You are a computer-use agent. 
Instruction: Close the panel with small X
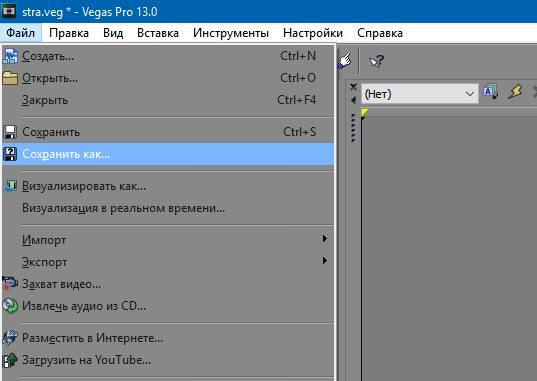pyautogui.click(x=353, y=87)
